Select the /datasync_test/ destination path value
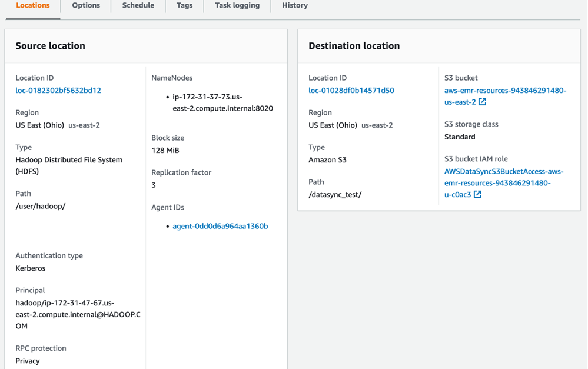 pyautogui.click(x=334, y=194)
